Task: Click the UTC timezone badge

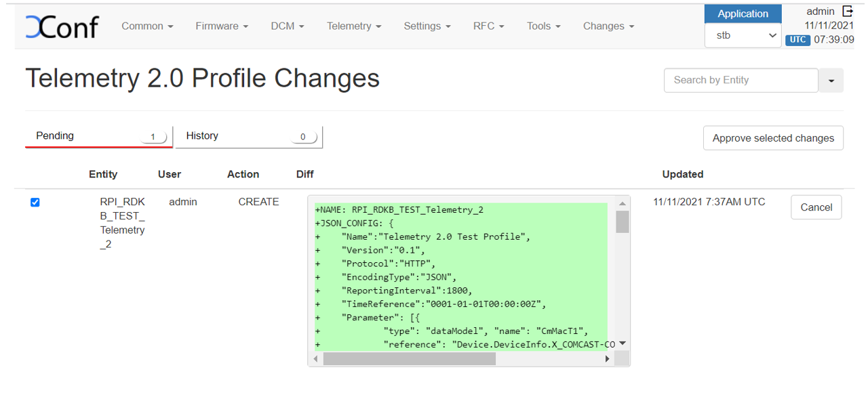Action: click(797, 40)
